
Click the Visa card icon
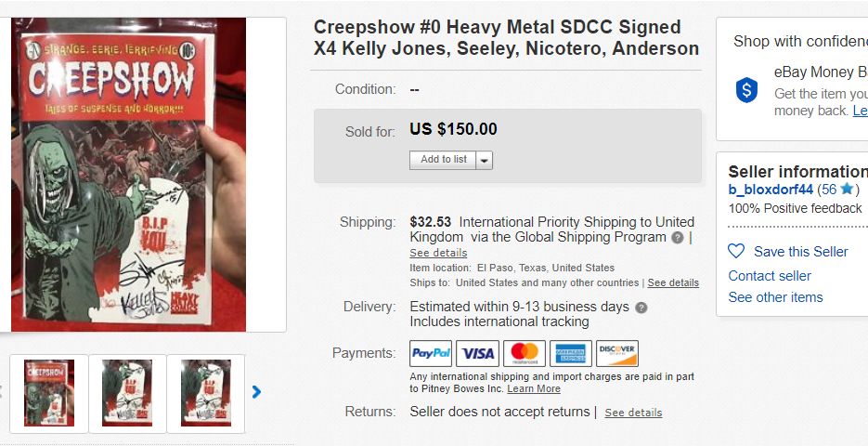tap(477, 353)
